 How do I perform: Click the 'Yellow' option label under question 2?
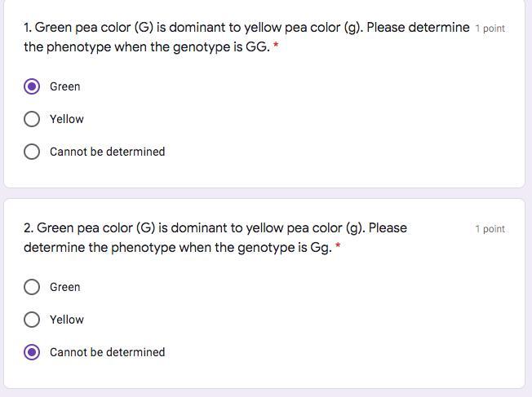click(x=66, y=320)
